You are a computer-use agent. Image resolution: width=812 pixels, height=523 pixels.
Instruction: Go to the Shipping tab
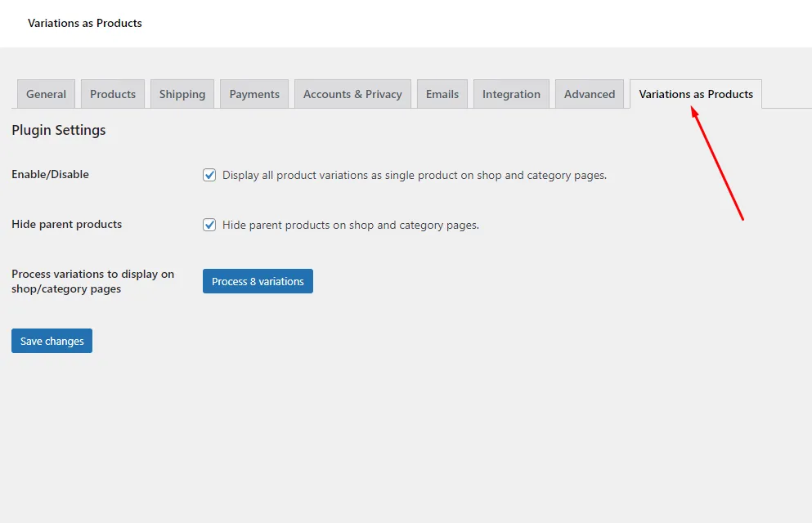click(x=182, y=94)
